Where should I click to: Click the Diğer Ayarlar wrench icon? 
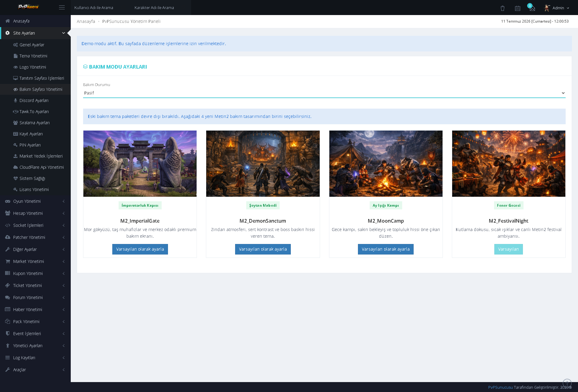tap(8, 249)
